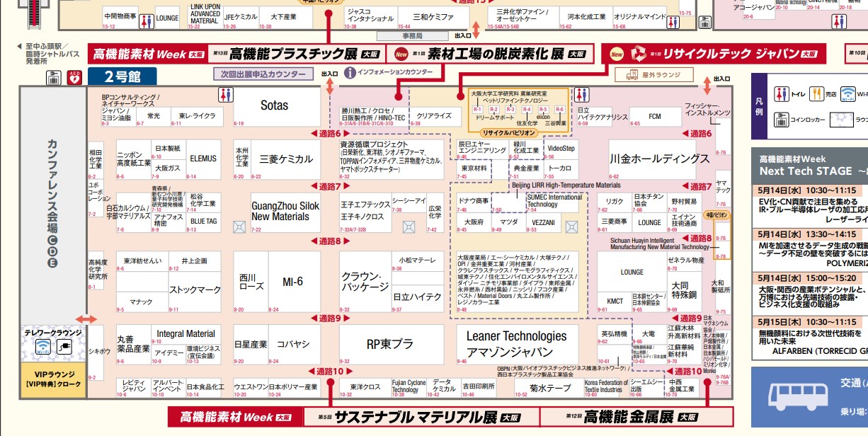
Task: Click the アマゾンジャパン booth label
Action: coord(510,352)
